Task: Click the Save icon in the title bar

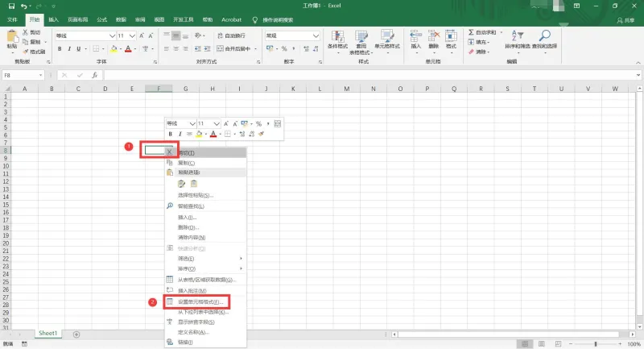Action: (11, 6)
